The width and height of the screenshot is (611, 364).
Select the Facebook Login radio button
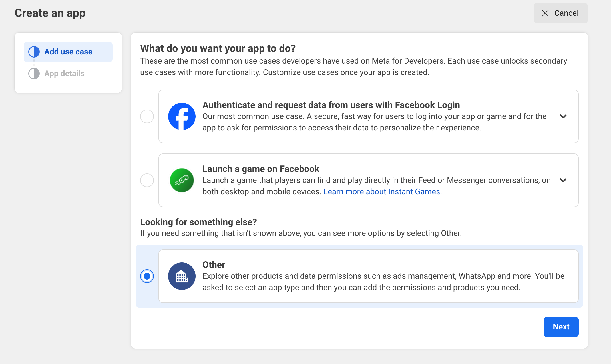click(147, 116)
